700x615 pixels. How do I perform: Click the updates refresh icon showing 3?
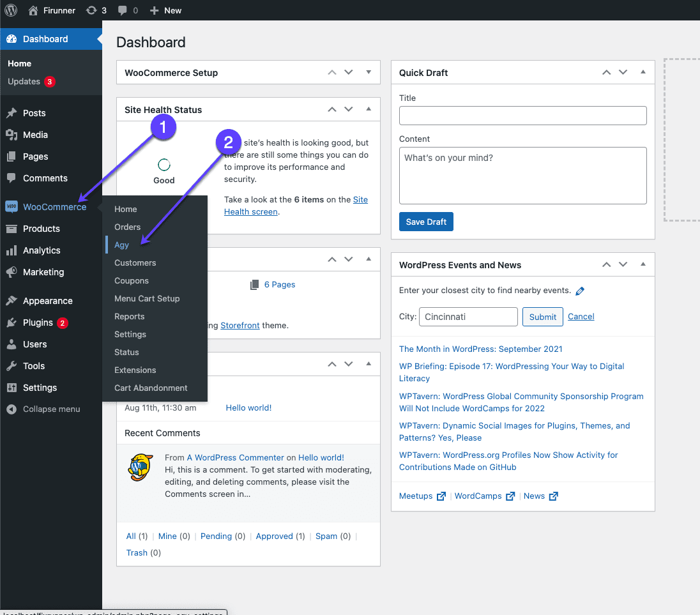(91, 10)
